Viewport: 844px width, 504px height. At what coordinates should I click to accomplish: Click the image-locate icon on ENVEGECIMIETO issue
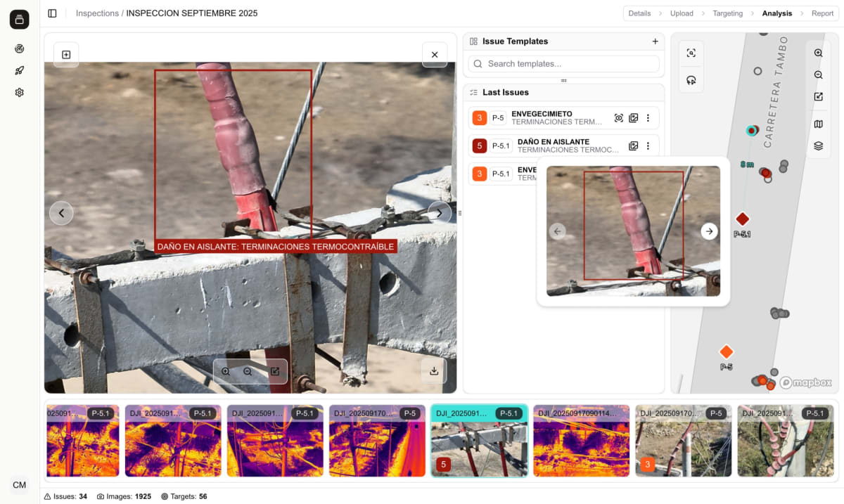[618, 117]
